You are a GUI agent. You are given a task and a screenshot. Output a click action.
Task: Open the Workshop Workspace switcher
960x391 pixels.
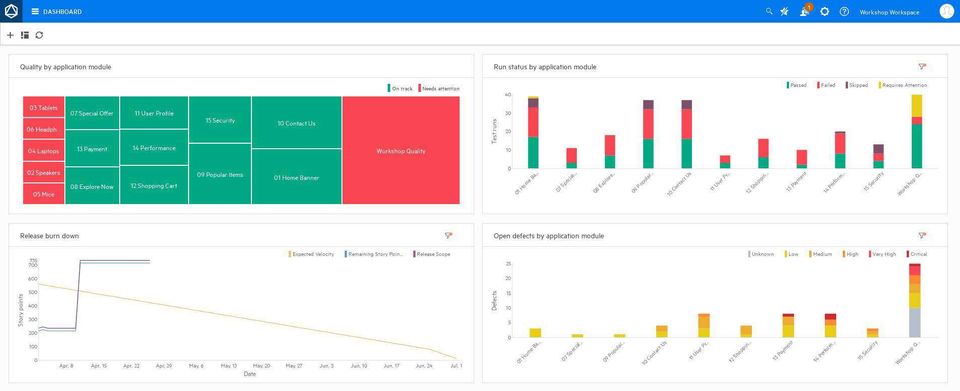click(889, 12)
